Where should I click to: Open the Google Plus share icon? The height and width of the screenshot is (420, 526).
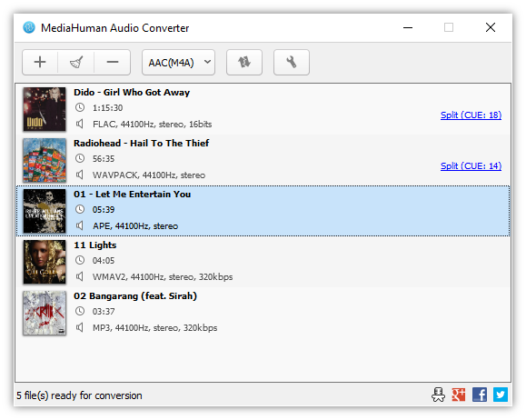(x=459, y=395)
